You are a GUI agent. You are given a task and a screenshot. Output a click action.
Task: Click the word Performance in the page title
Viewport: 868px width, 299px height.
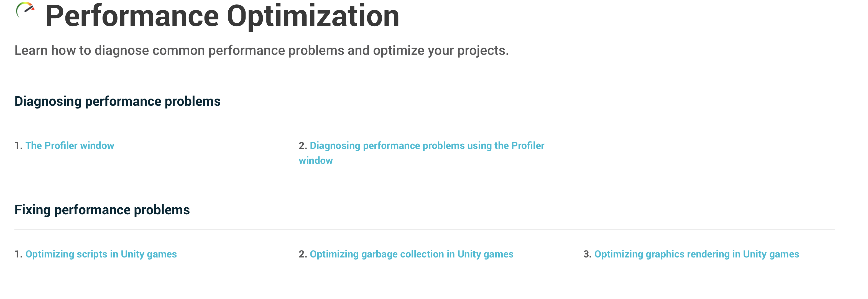click(132, 16)
